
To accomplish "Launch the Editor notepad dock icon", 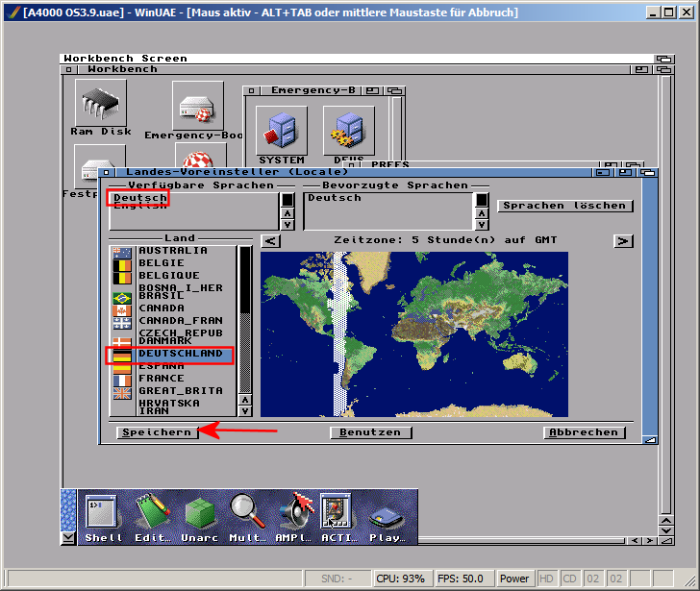I will click(x=153, y=517).
